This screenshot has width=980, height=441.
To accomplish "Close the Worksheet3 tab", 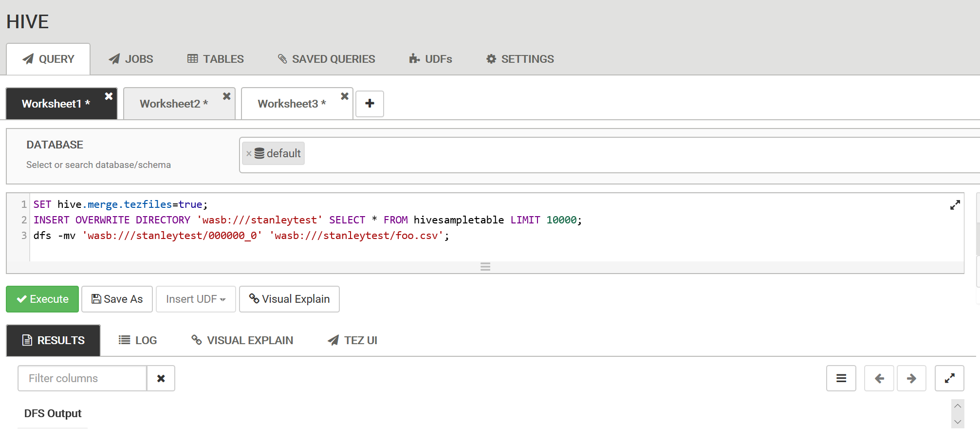I will pyautogui.click(x=345, y=96).
